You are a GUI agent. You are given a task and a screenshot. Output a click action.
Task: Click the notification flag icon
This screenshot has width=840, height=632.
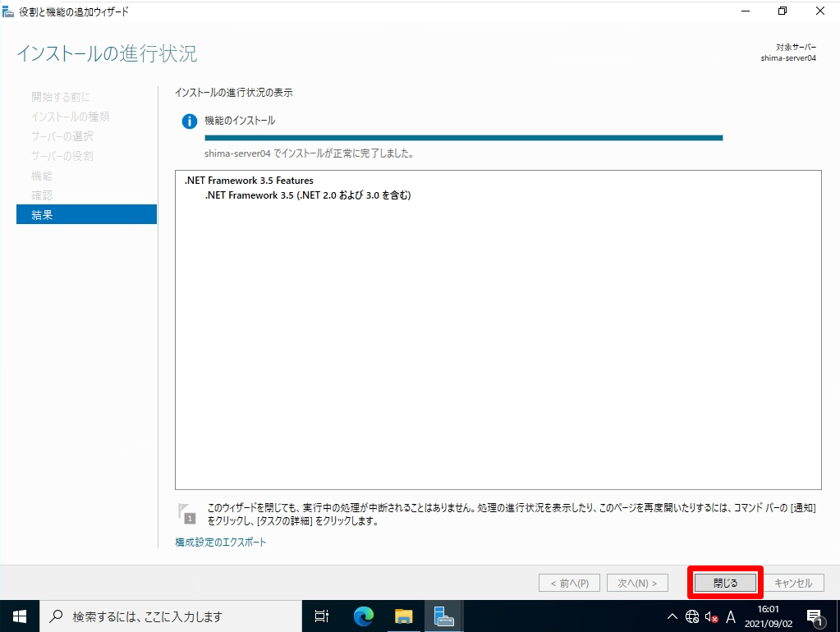pos(187,513)
